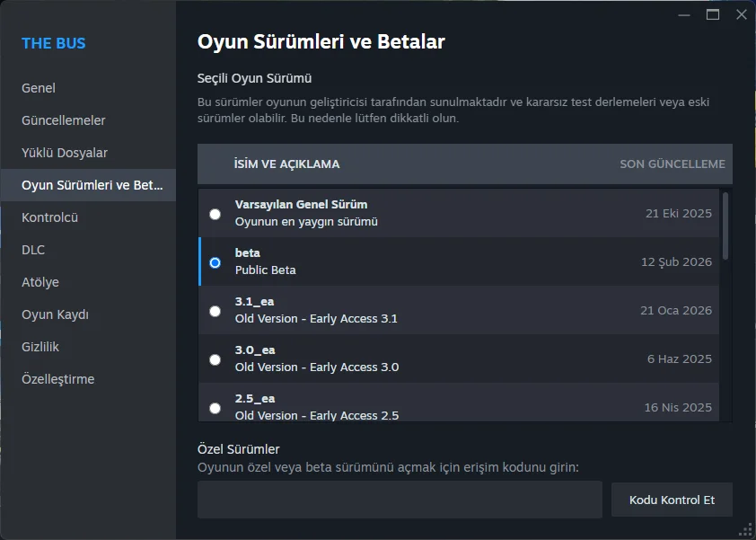Switch to the Özelleştirme section
Viewport: 756px width, 540px height.
click(58, 379)
